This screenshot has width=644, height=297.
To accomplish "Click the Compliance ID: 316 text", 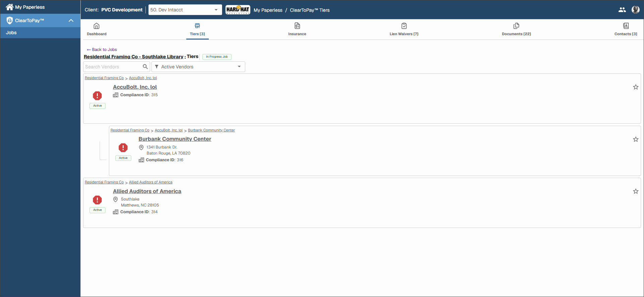I will click(165, 160).
